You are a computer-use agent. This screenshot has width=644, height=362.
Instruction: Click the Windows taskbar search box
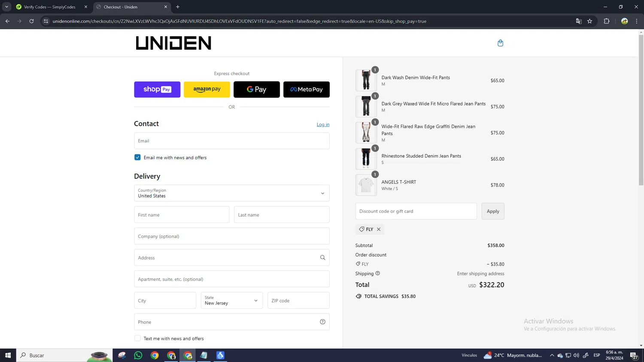(64, 355)
